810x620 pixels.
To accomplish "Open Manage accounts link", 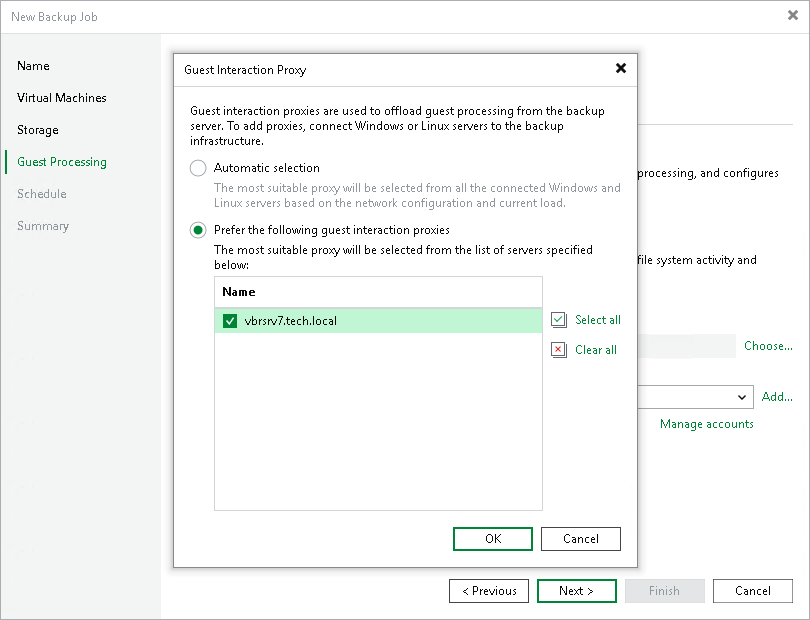I will (707, 424).
